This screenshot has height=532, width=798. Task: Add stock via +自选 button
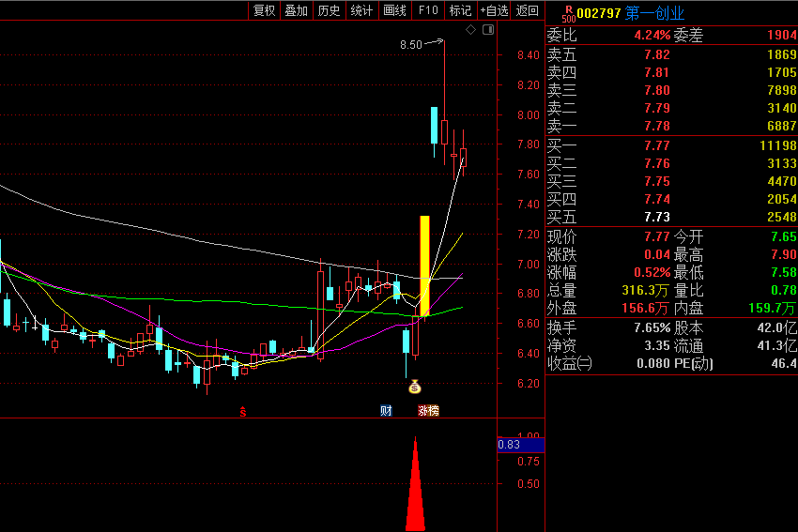pos(494,10)
